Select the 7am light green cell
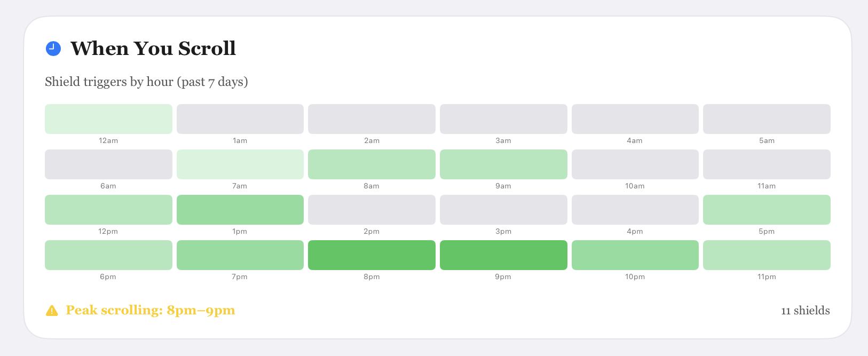The height and width of the screenshot is (356, 868). tap(240, 164)
